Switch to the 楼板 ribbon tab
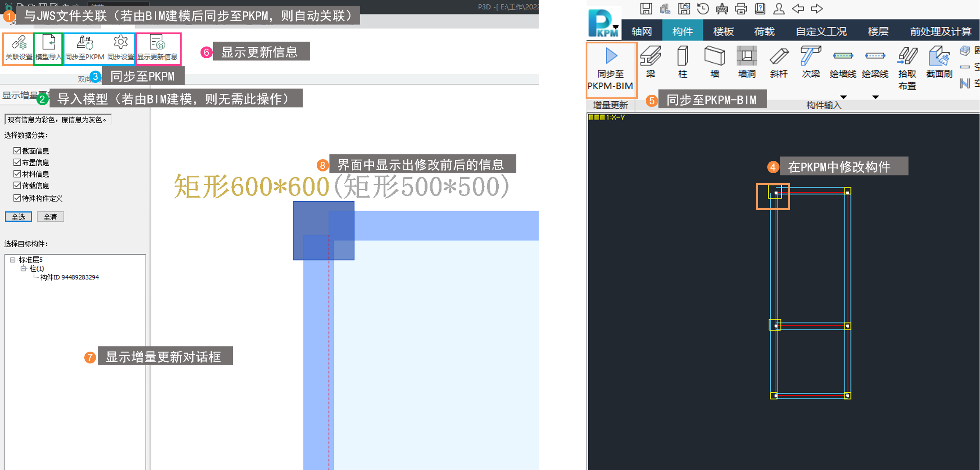The width and height of the screenshot is (980, 470). (723, 32)
